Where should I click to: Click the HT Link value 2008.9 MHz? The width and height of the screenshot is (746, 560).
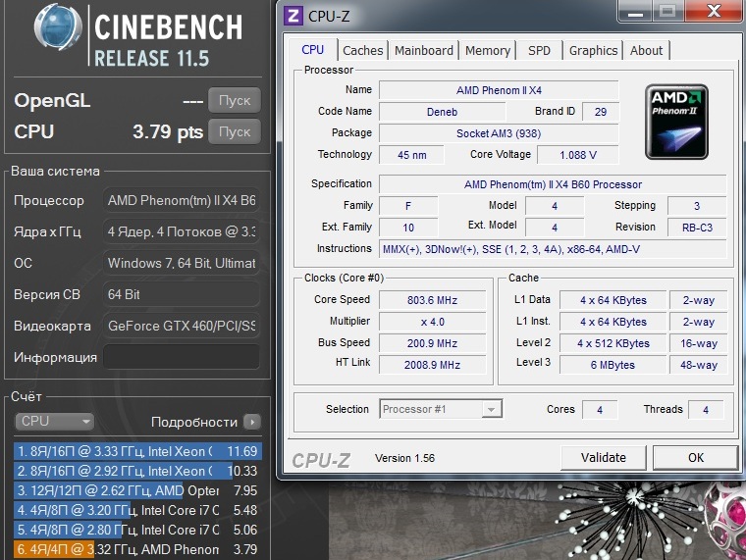coord(432,365)
